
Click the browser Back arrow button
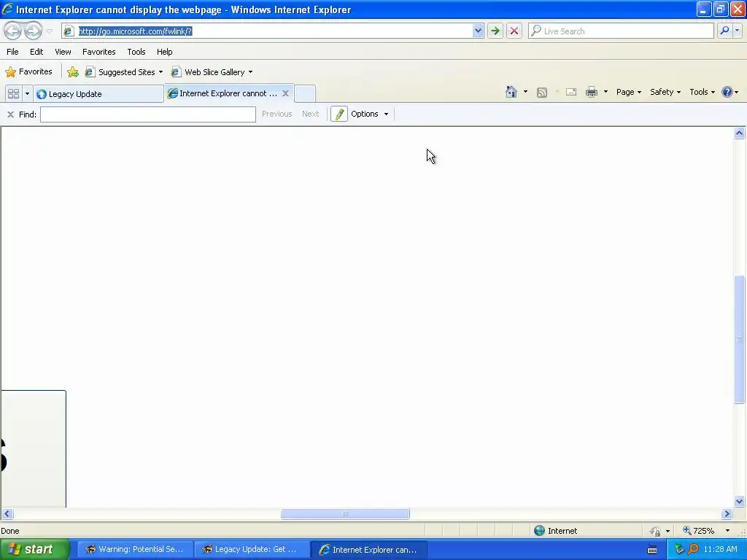[13, 31]
